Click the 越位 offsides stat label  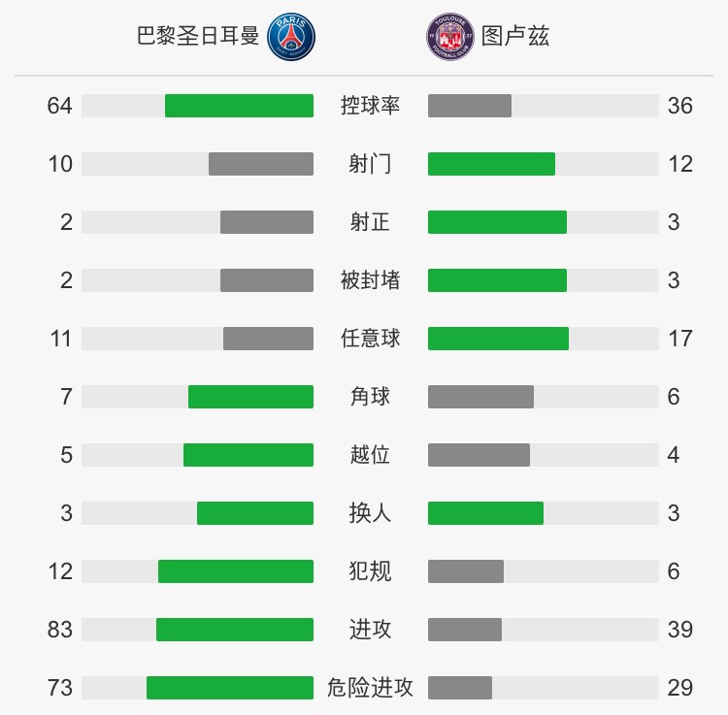click(x=370, y=455)
